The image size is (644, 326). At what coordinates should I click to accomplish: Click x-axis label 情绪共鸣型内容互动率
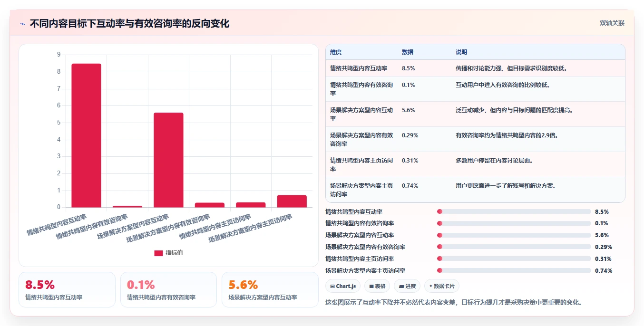coord(57,225)
